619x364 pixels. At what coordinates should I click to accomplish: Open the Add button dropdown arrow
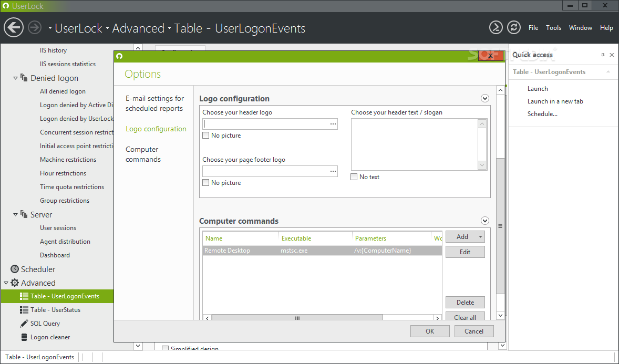[x=480, y=237]
